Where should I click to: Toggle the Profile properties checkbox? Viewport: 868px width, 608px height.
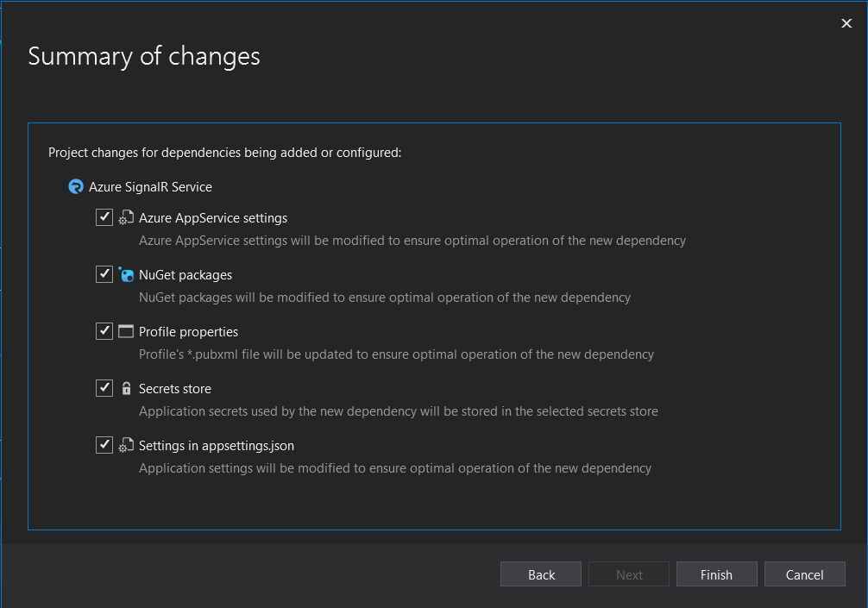(104, 331)
